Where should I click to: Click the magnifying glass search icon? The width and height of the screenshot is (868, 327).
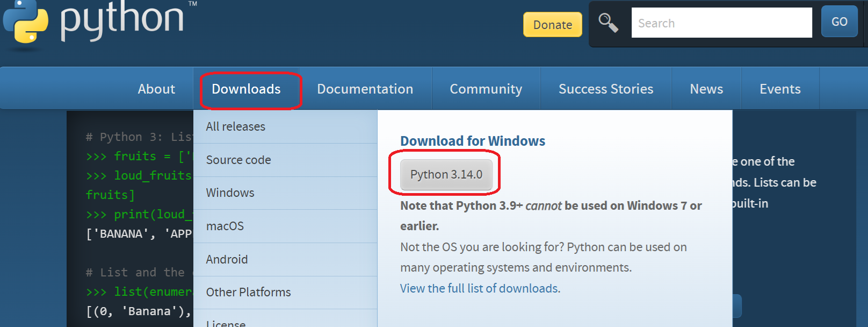tap(608, 23)
